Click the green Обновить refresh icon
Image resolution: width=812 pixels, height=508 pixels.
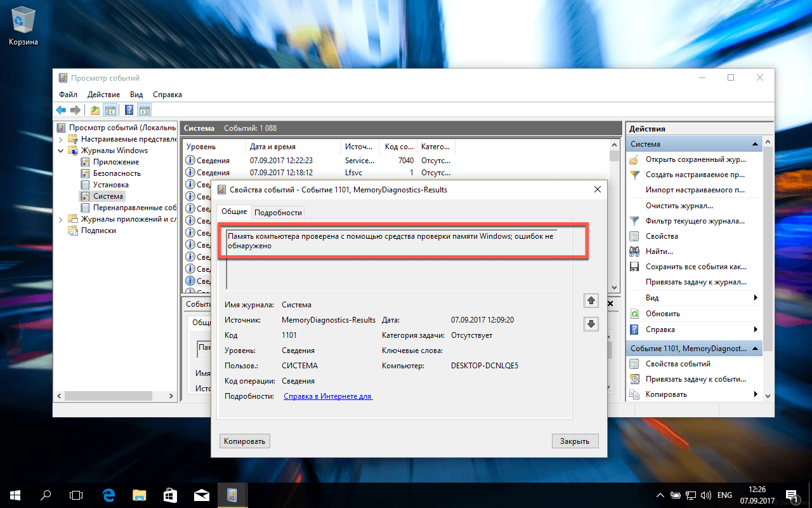634,314
